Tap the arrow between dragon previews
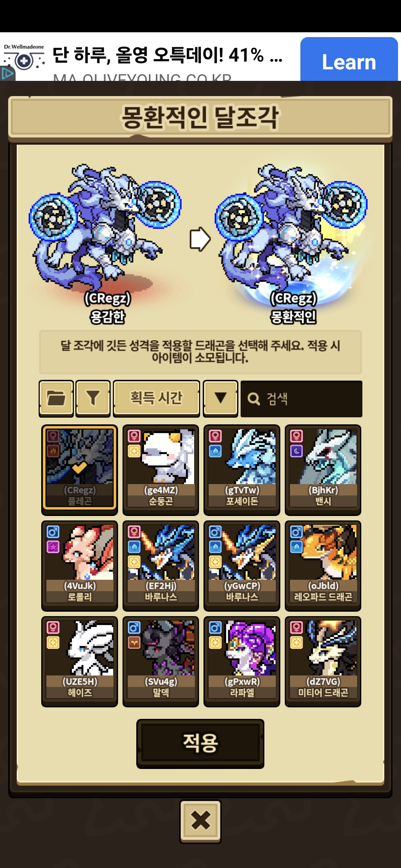The image size is (401, 868). pos(200,239)
